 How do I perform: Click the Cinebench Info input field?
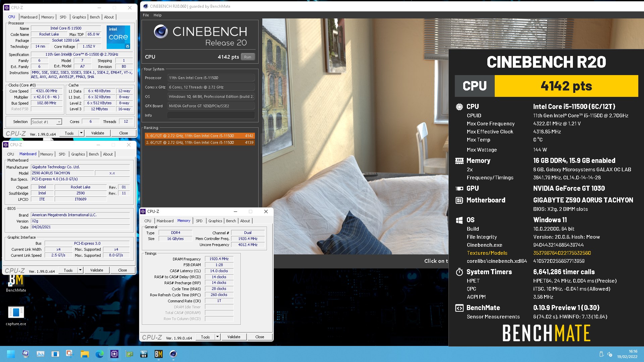211,115
